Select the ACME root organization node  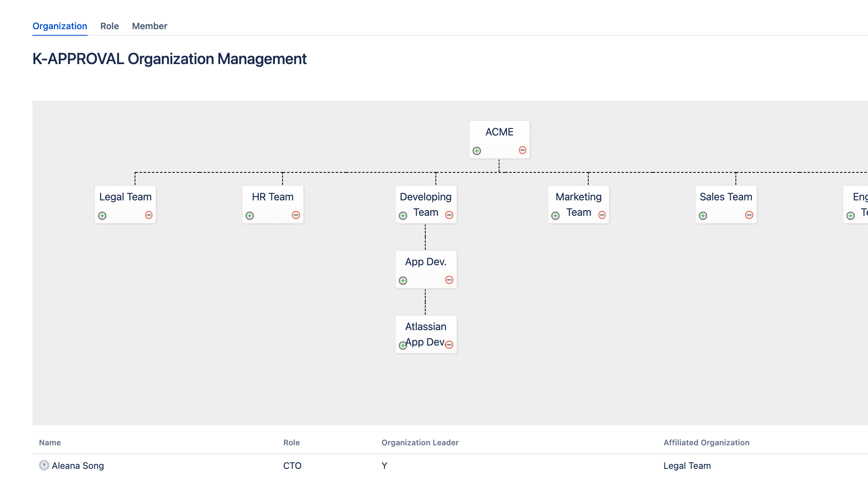pos(499,132)
